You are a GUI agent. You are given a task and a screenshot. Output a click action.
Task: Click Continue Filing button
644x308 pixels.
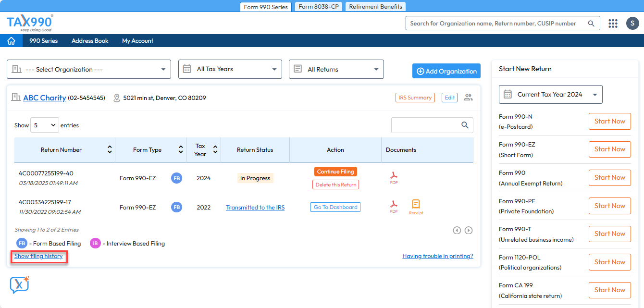click(x=336, y=172)
